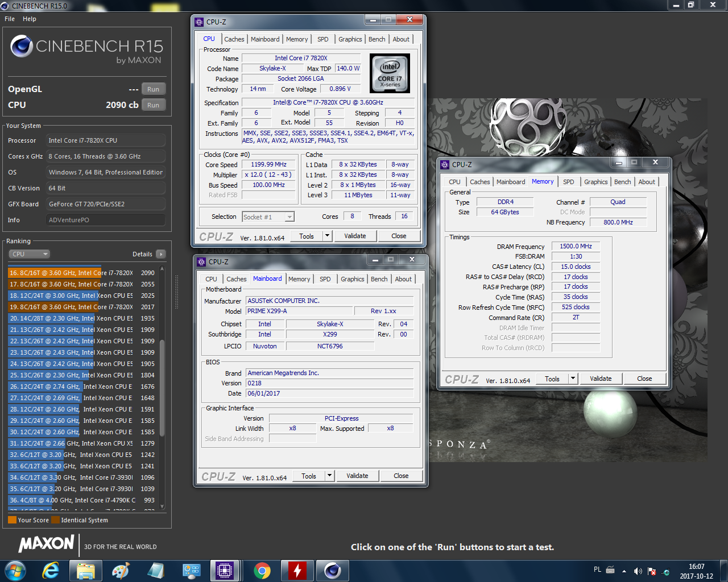This screenshot has width=728, height=582.
Task: Click Close button in Memory CPU-Z window
Action: coord(644,379)
